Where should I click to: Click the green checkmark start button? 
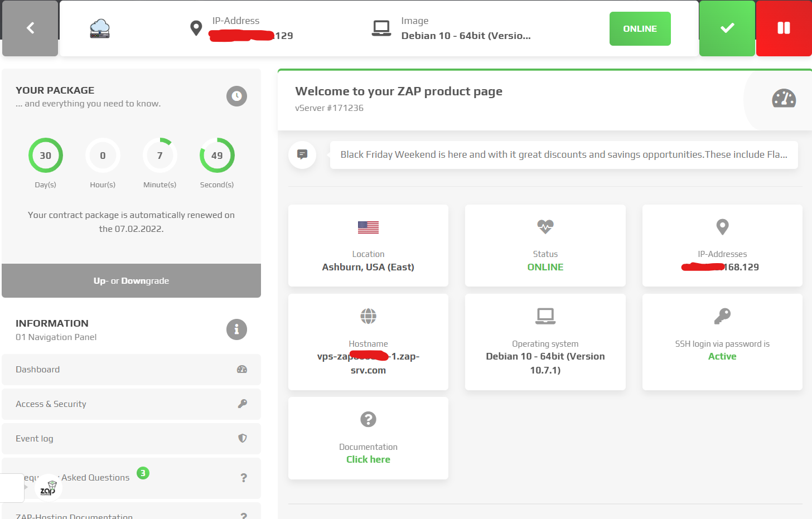coord(727,28)
